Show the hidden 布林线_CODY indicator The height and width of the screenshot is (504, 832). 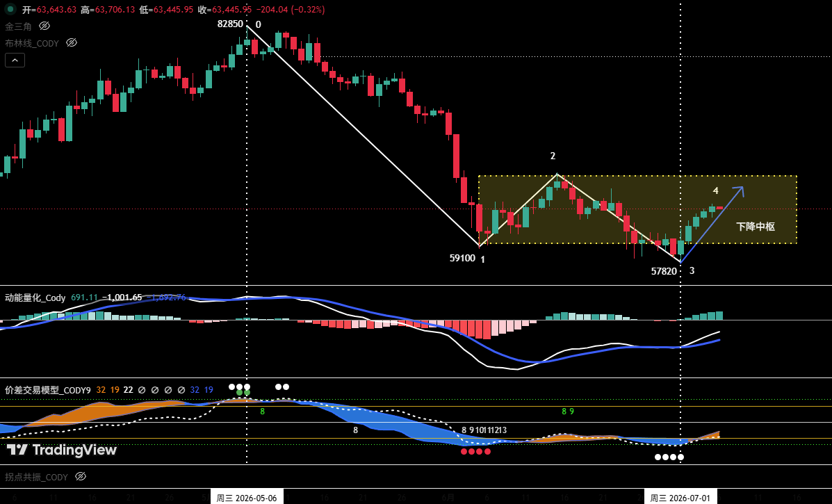click(72, 43)
